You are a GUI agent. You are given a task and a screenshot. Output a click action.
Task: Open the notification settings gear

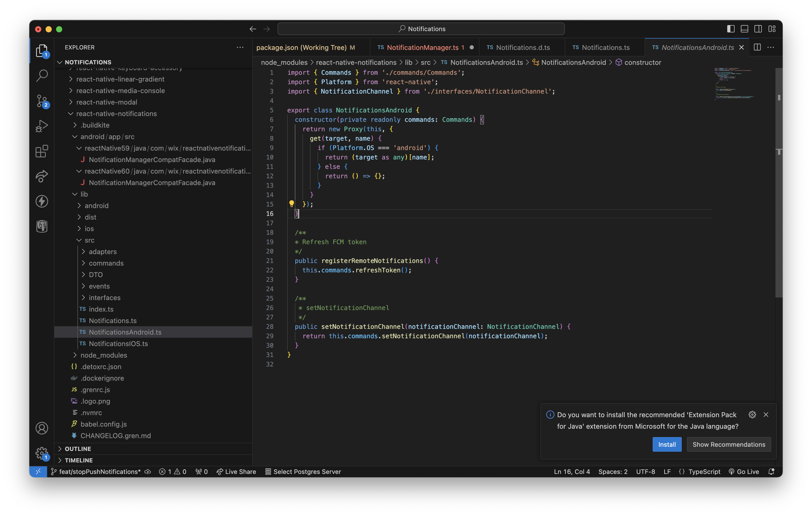coord(752,415)
